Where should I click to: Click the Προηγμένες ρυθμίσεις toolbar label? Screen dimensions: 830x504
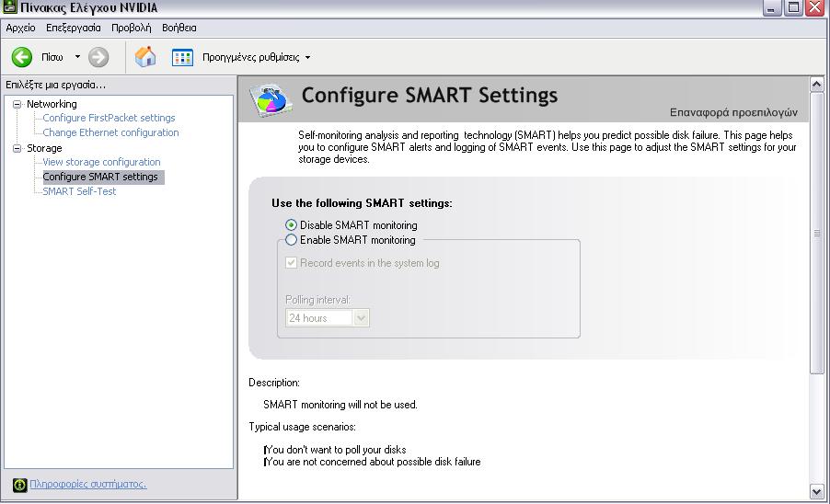[251, 57]
